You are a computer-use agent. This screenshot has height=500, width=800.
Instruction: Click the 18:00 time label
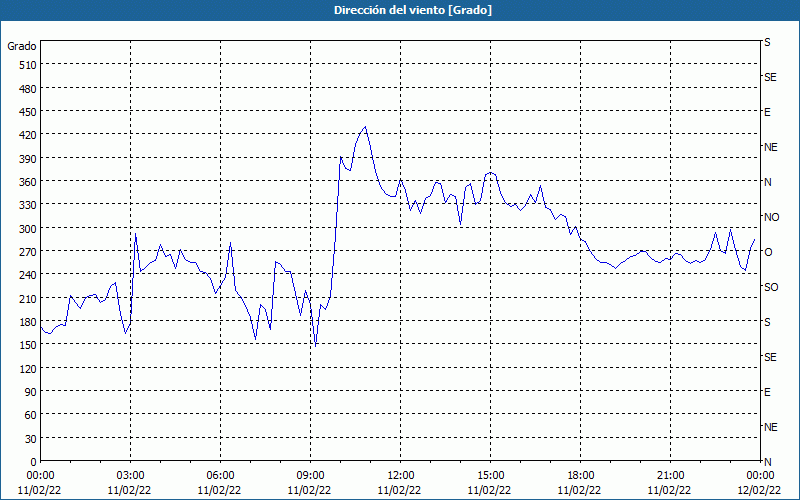[x=580, y=475]
